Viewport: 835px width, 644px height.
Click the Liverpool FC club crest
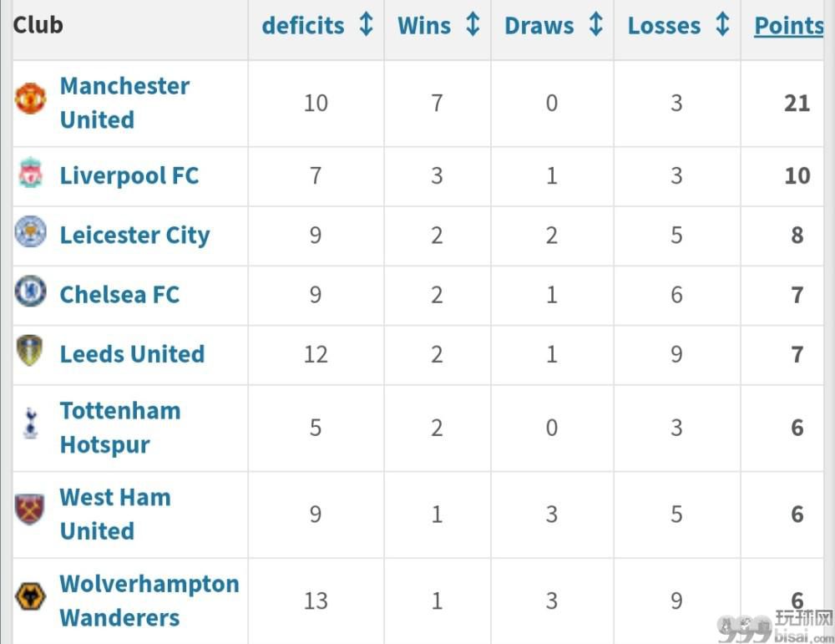click(30, 172)
